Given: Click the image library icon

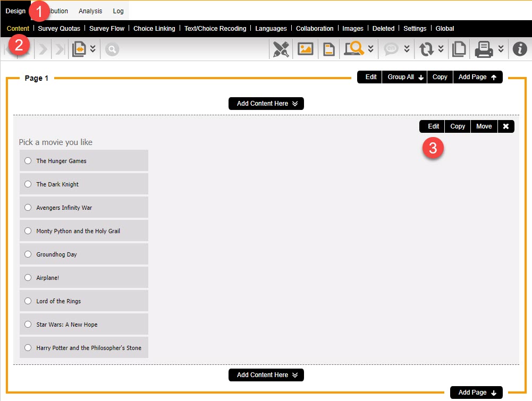Looking at the screenshot, I should (x=305, y=48).
